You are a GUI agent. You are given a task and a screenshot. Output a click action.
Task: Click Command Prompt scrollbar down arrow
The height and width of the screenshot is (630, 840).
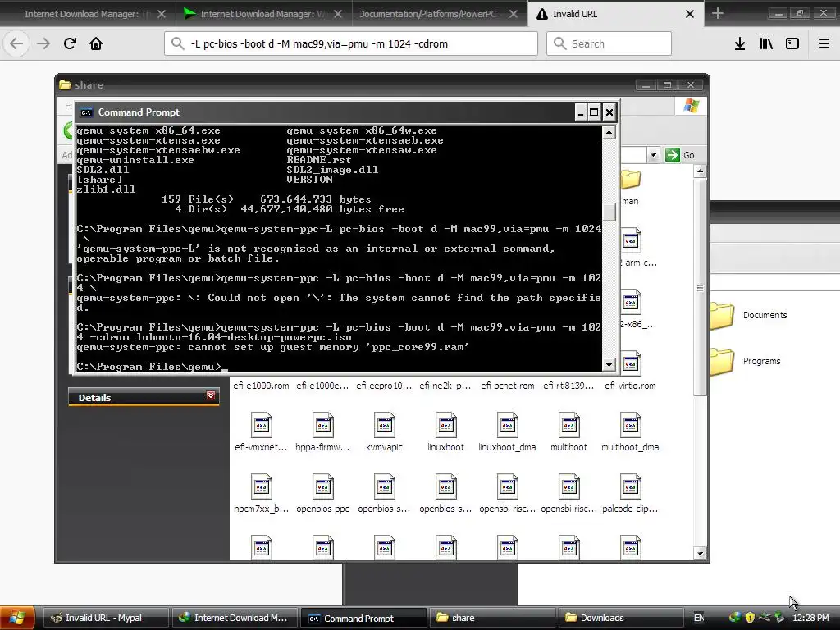(609, 364)
